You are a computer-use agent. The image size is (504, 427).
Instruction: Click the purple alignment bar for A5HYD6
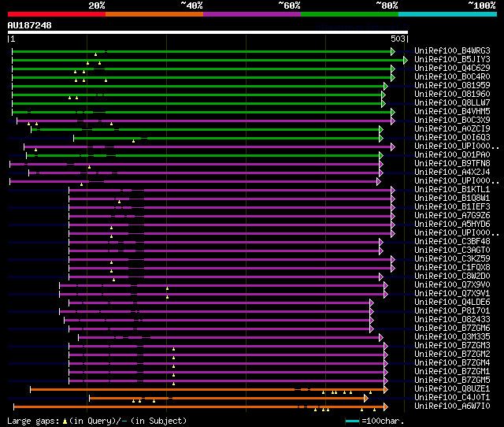230,225
